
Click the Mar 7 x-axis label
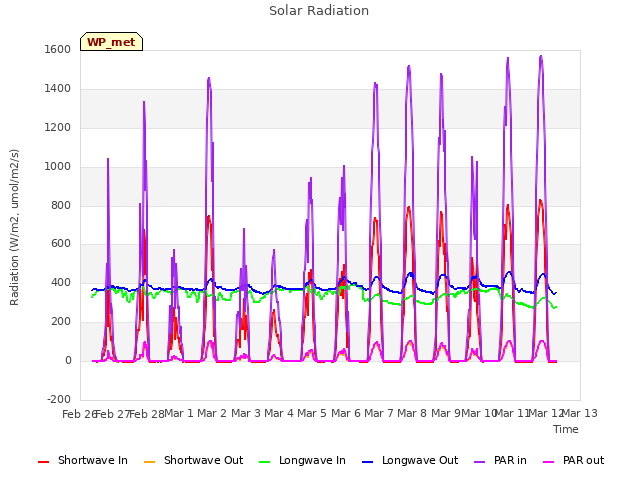pyautogui.click(x=379, y=413)
